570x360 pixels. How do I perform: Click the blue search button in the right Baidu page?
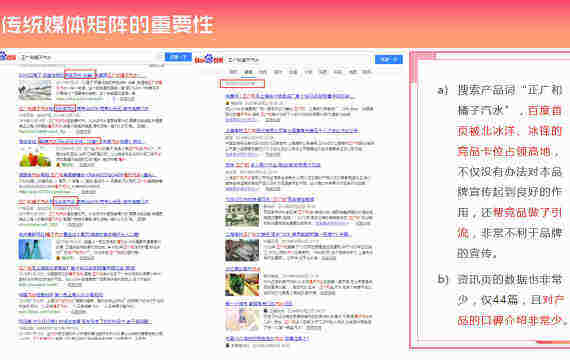pos(389,59)
